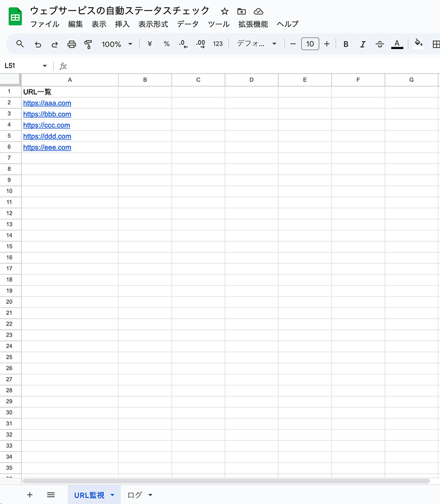Screen dimensions: 440x504
Task: Toggle bold formatting
Action: click(346, 44)
